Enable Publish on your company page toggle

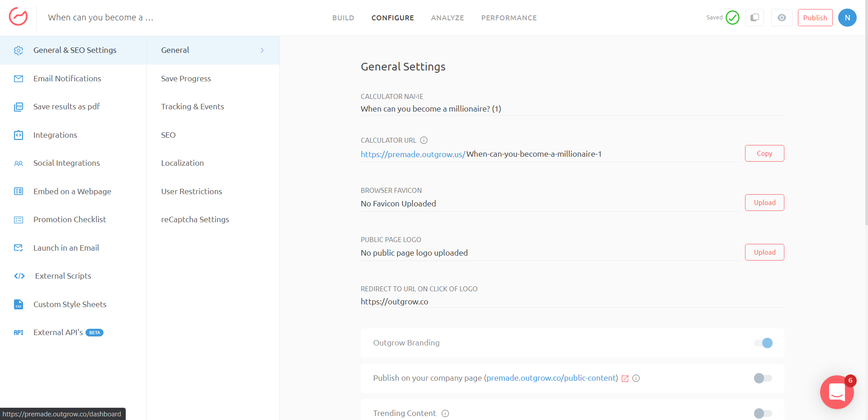tap(763, 378)
